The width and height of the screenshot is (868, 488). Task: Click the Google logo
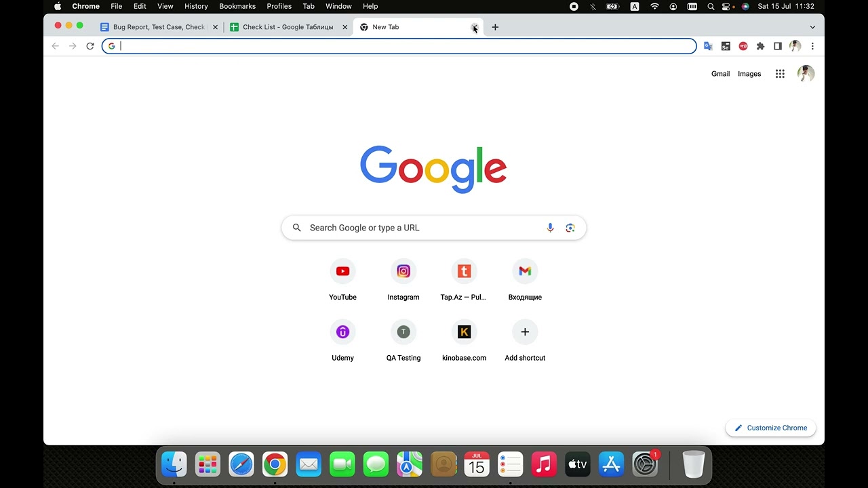click(x=433, y=169)
